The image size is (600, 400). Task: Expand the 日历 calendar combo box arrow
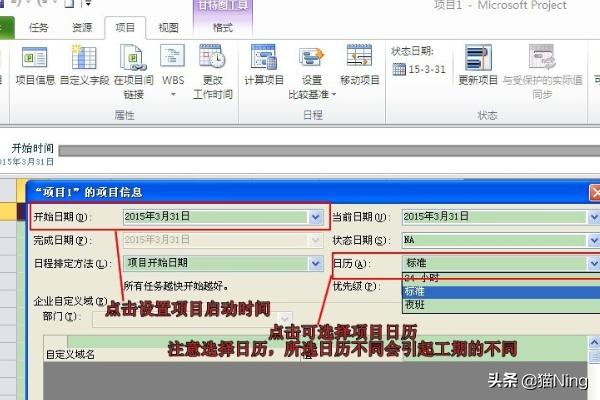pos(594,264)
